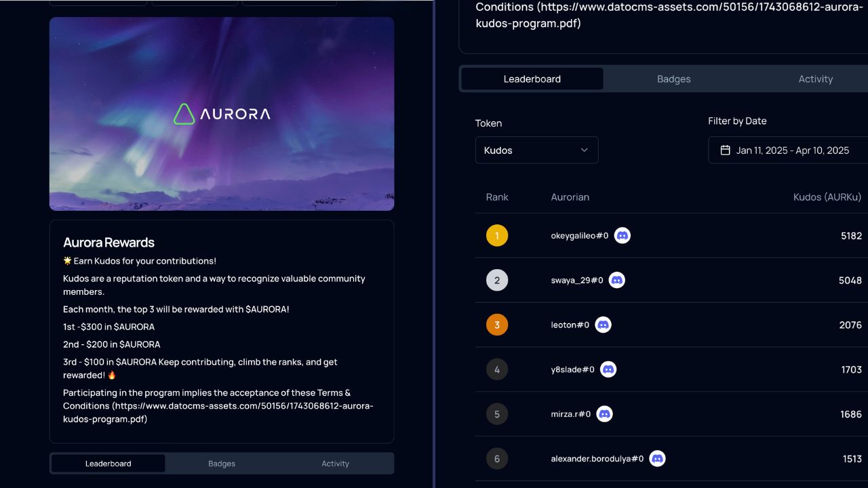The width and height of the screenshot is (868, 488).
Task: Switch to Badges tab in right panel
Action: click(674, 79)
